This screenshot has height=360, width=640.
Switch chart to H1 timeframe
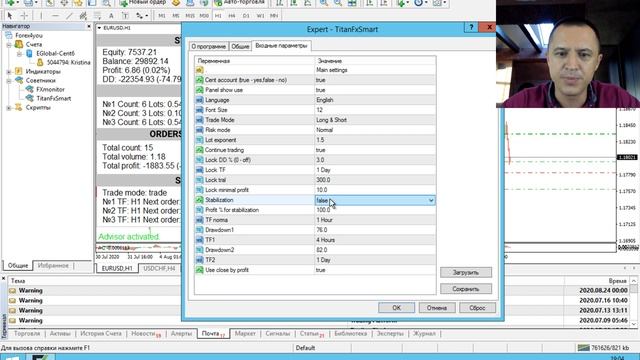point(218,16)
